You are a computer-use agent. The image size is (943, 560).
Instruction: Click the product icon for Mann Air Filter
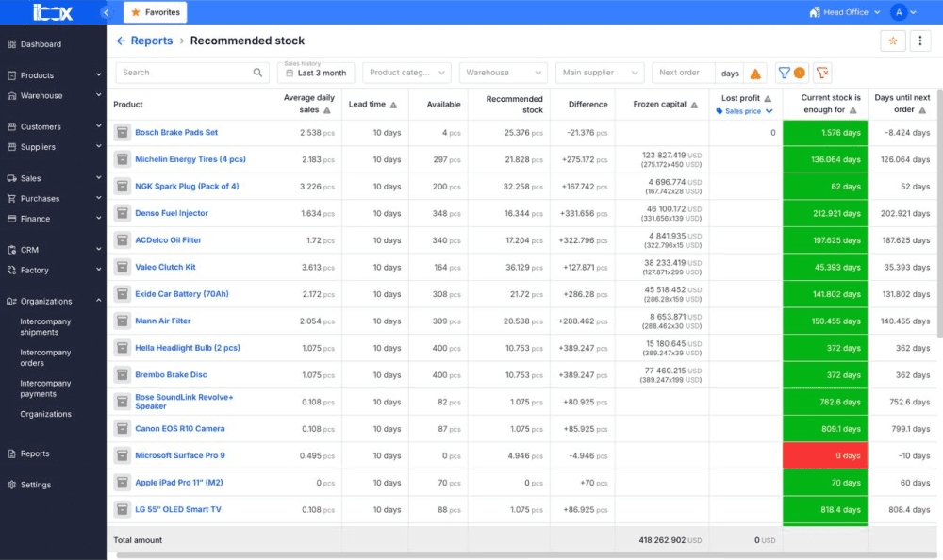[122, 321]
